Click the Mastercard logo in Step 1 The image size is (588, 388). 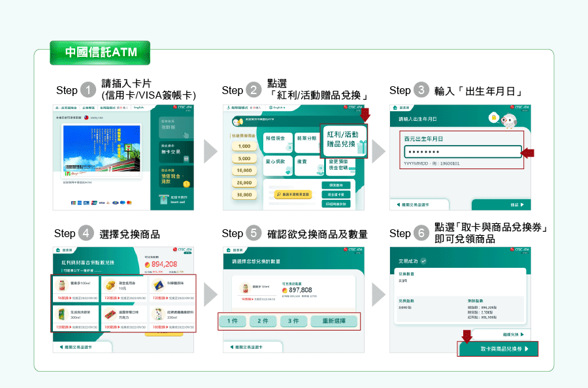click(129, 202)
